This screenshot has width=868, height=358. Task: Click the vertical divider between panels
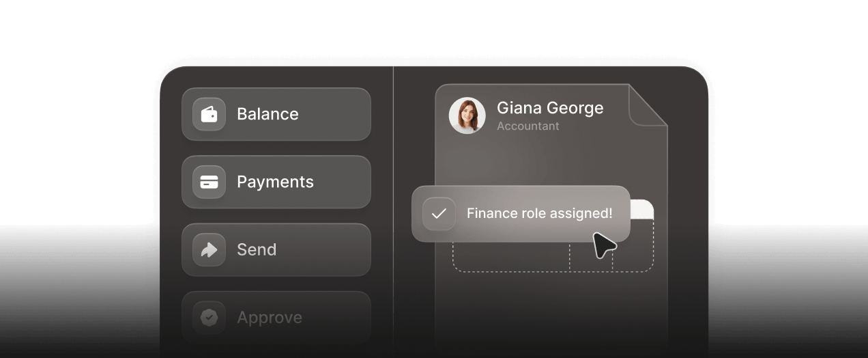tap(393, 212)
